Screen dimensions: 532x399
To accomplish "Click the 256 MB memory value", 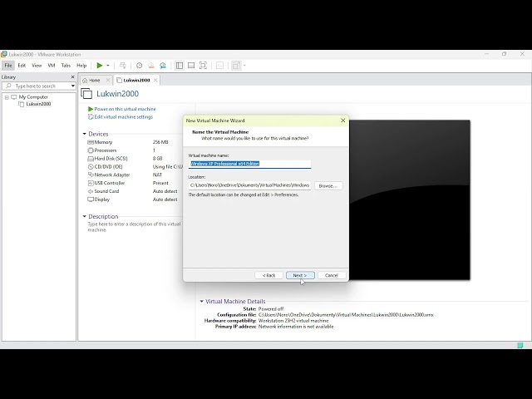I will click(160, 142).
